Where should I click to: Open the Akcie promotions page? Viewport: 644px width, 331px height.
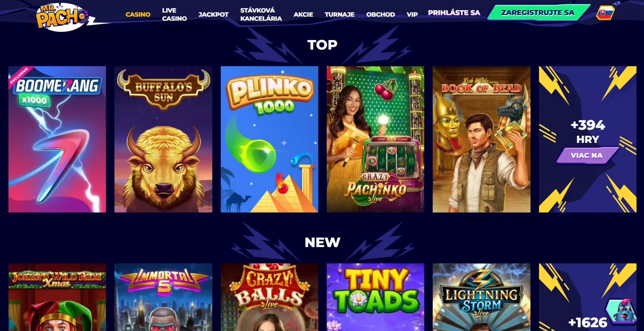pyautogui.click(x=303, y=14)
